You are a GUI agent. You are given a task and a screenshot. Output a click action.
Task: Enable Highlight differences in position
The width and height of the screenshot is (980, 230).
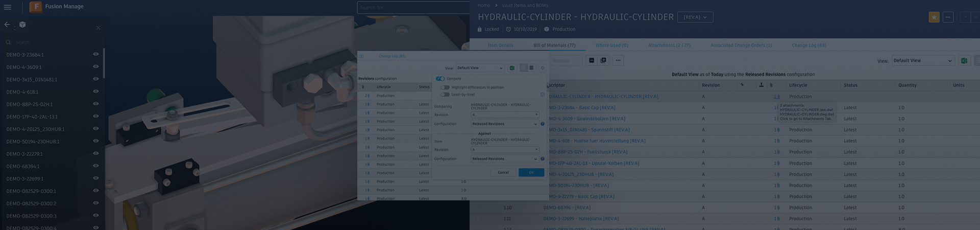pyautogui.click(x=445, y=87)
